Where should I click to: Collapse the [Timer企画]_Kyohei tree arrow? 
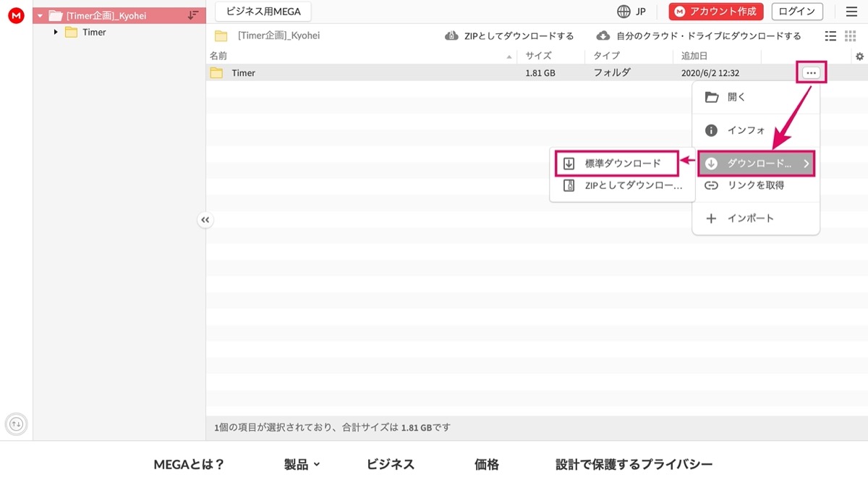pyautogui.click(x=41, y=16)
